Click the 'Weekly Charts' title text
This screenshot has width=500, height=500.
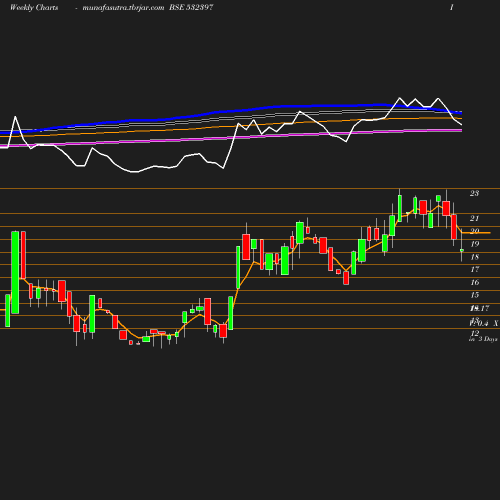click(x=34, y=7)
